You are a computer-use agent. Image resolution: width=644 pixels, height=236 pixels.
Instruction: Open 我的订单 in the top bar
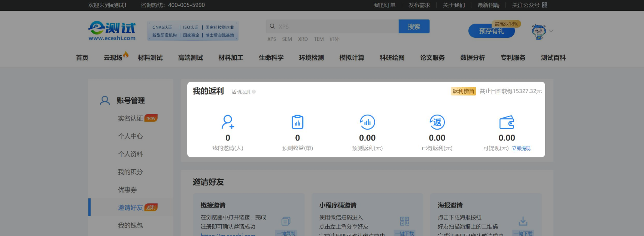coord(385,5)
